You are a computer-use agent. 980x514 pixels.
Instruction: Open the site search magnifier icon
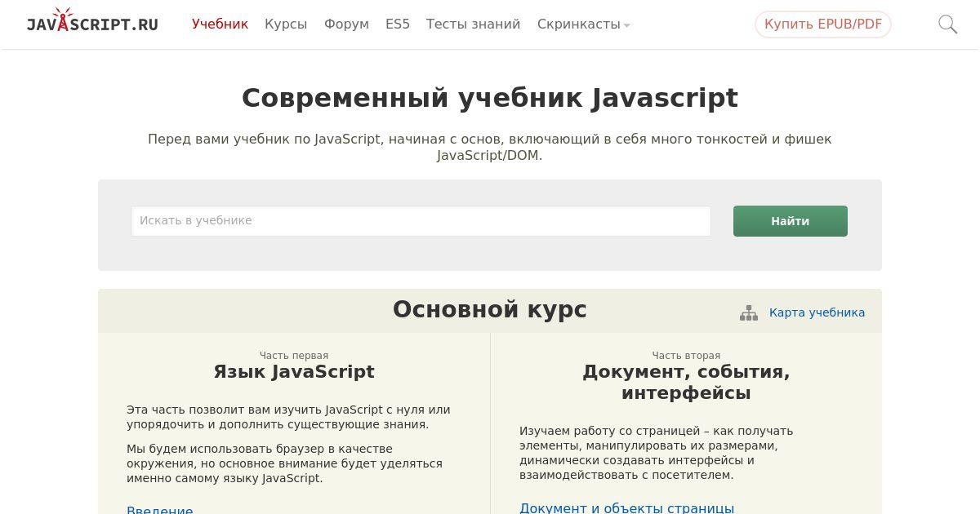click(x=947, y=24)
